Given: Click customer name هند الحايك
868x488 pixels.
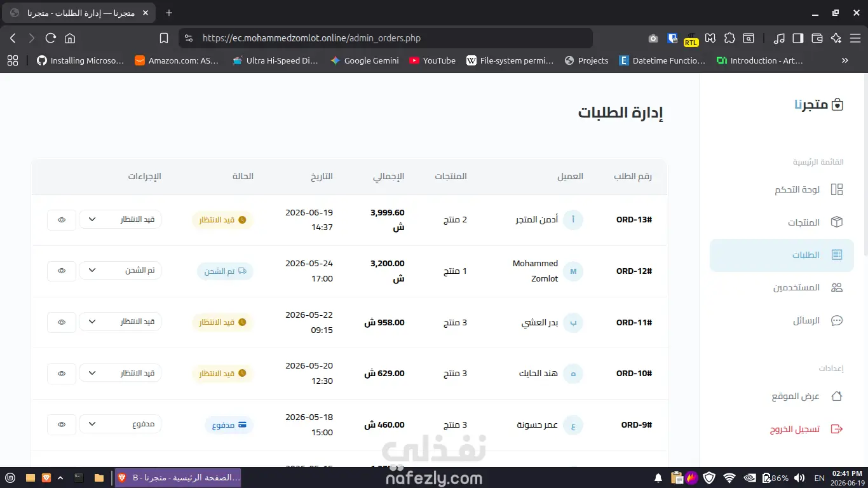Looking at the screenshot, I should pyautogui.click(x=538, y=374).
